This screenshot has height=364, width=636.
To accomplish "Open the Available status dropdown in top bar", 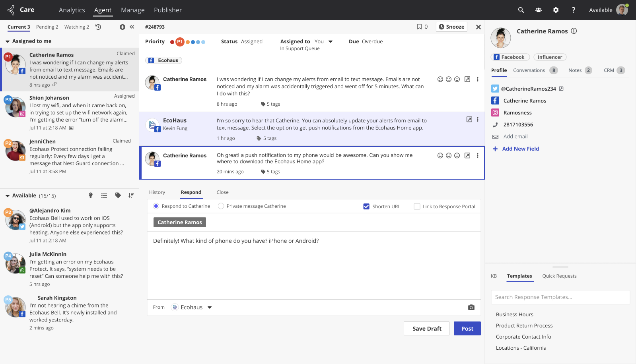I will [x=601, y=10].
